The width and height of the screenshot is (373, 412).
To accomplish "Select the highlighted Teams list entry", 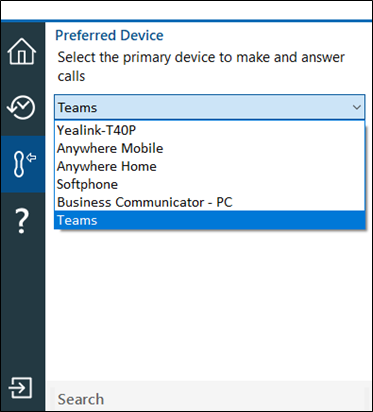I will tap(210, 220).
